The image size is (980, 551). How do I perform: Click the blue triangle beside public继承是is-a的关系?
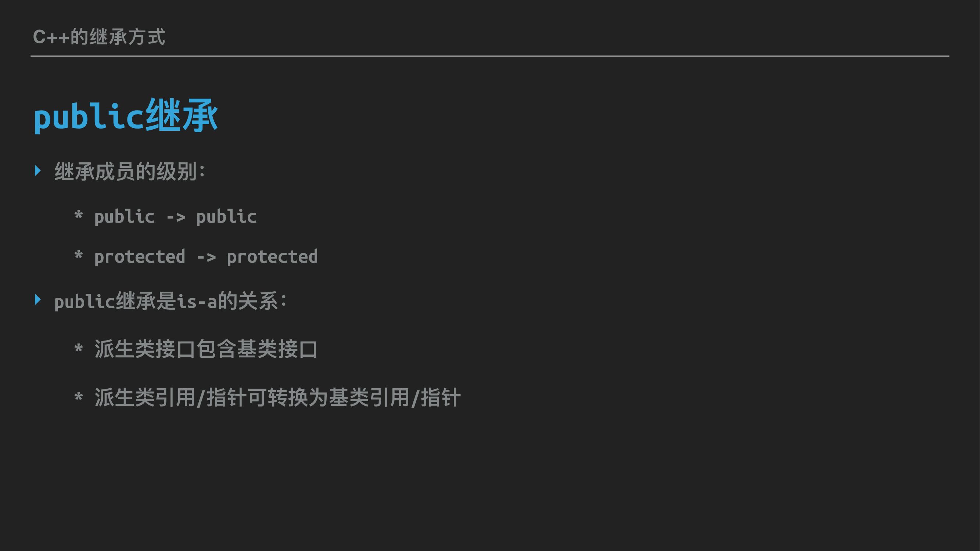37,300
